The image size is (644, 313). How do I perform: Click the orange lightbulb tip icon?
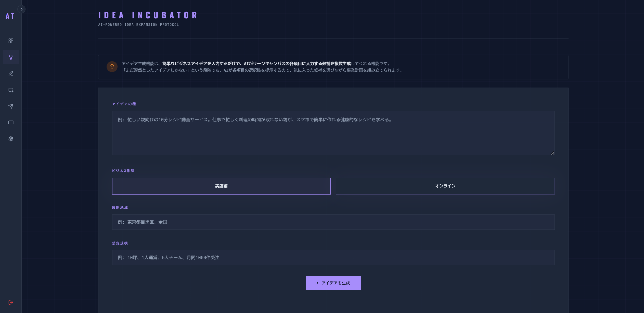point(112,67)
